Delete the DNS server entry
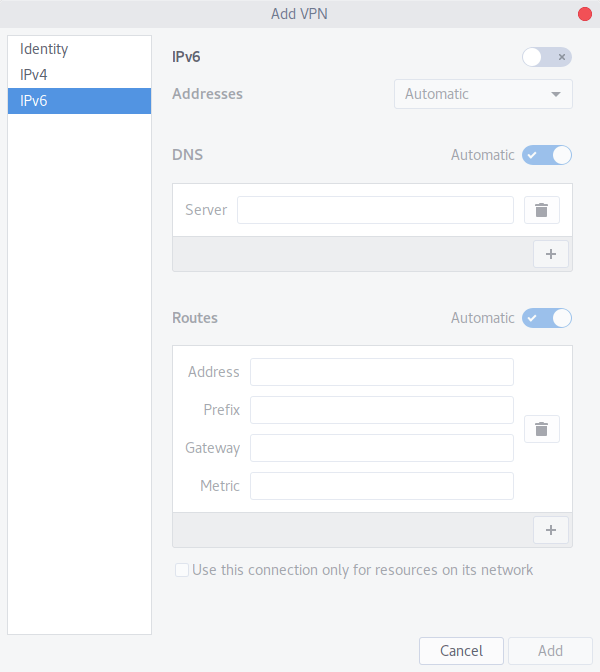Viewport: 600px width, 672px height. click(541, 210)
